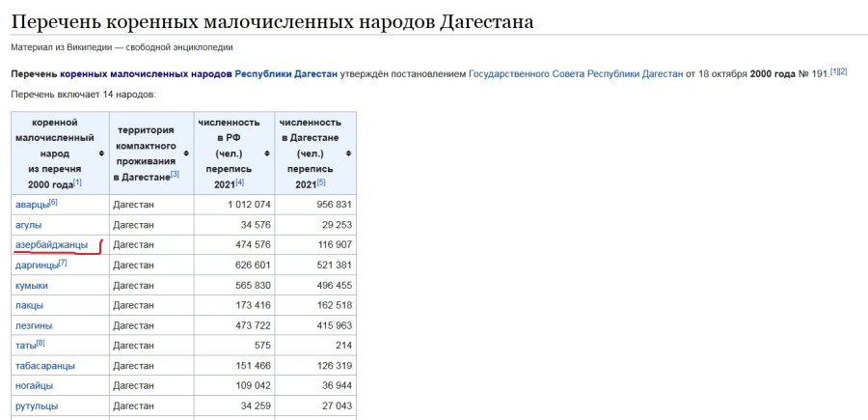
Task: Open footnote [8] next to таты
Action: [x=41, y=343]
